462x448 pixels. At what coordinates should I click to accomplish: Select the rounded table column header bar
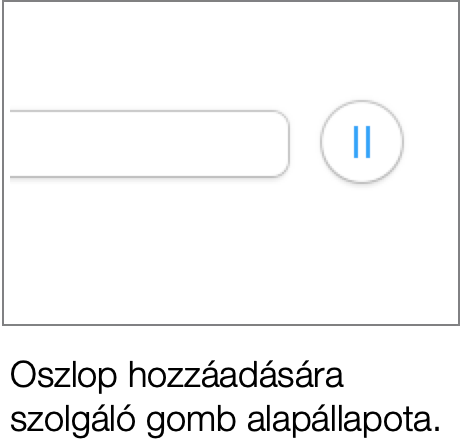[x=150, y=143]
